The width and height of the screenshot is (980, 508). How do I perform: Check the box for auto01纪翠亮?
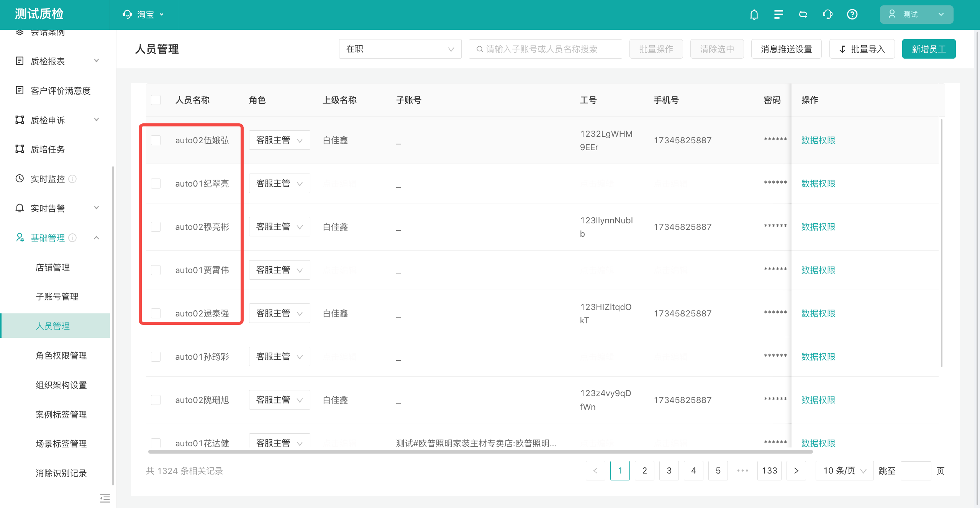(156, 184)
